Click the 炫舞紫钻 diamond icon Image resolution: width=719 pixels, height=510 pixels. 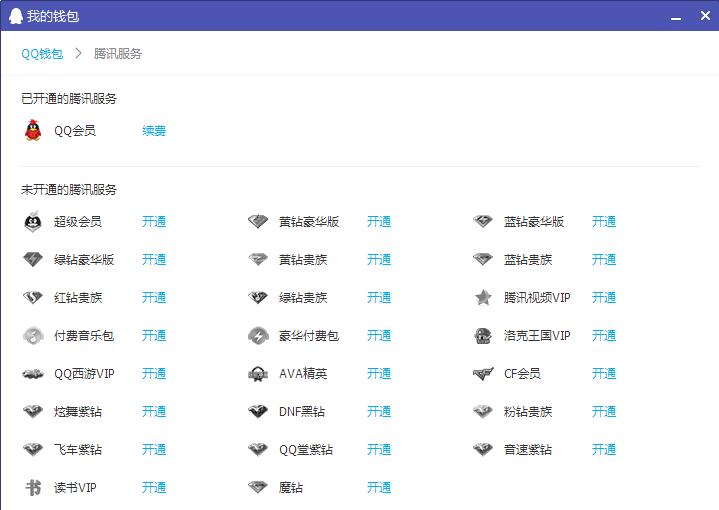click(x=33, y=412)
